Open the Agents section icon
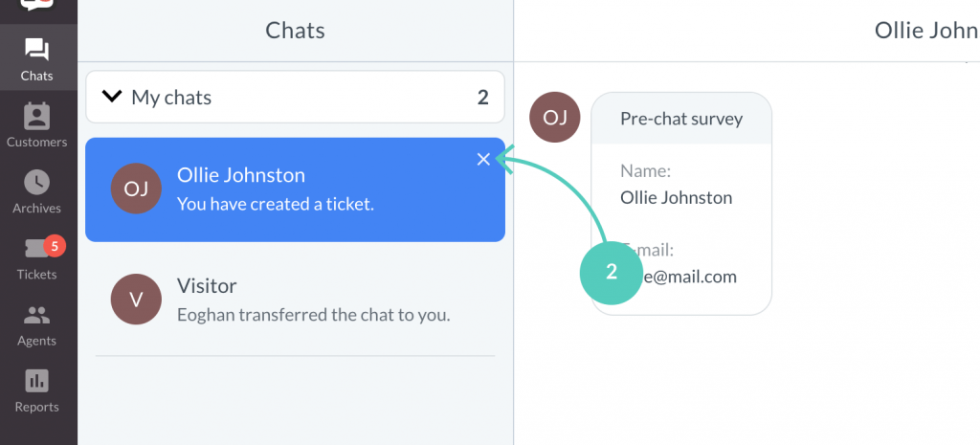 (36, 315)
